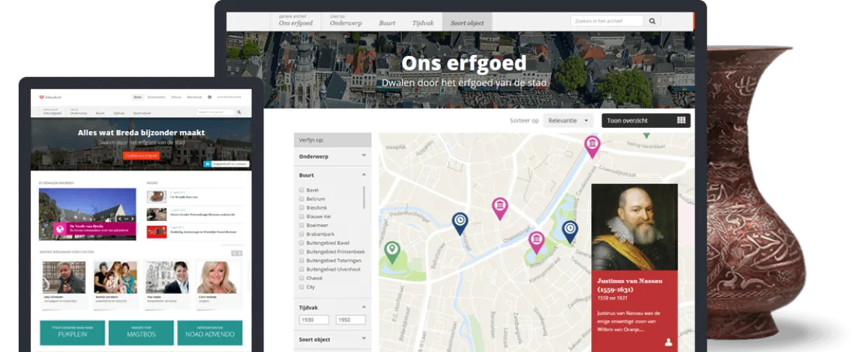Click the person icon on Justinus card

668,341
